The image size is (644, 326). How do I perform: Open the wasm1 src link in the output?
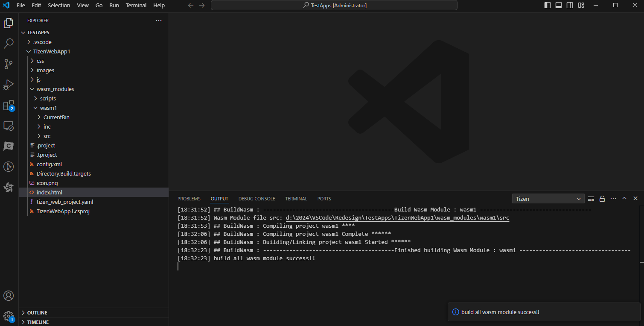point(398,217)
